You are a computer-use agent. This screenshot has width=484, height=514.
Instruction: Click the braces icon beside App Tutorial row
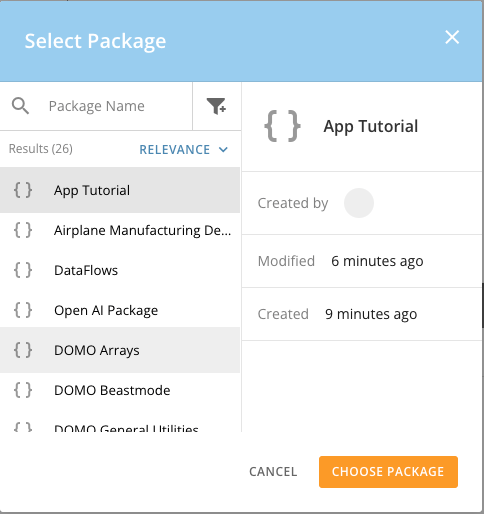(x=23, y=190)
